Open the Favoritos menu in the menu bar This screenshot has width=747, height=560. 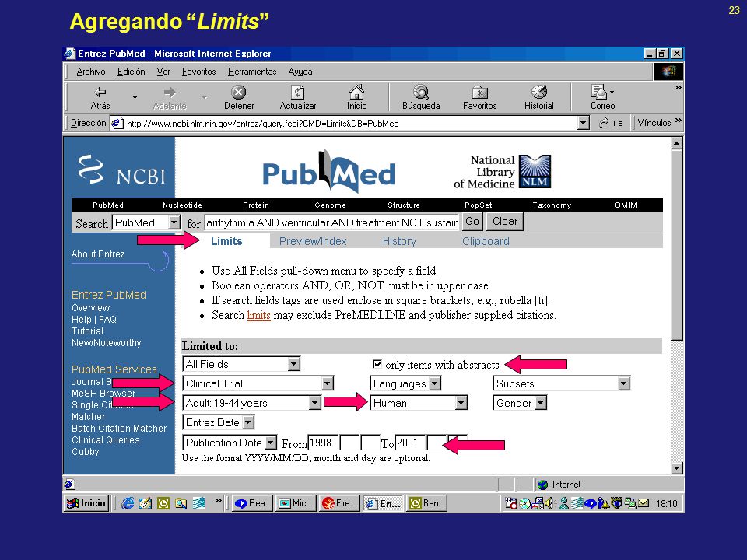tap(198, 72)
